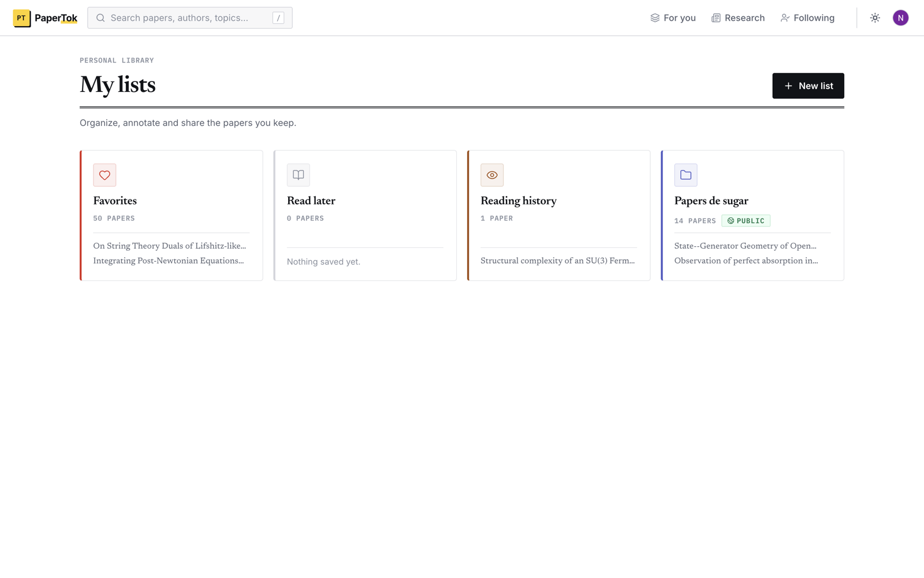Screen dimensions: 924x578
Task: Open the Favorites list title
Action: [115, 201]
